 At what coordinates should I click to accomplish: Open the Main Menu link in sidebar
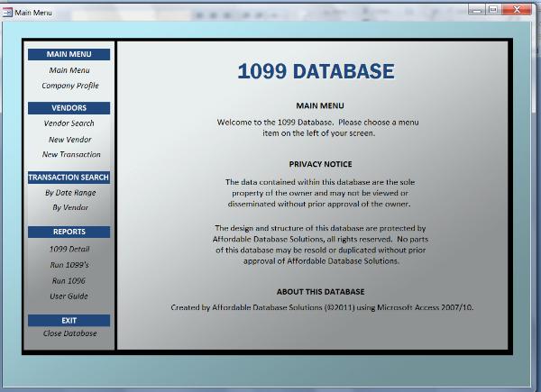click(69, 70)
